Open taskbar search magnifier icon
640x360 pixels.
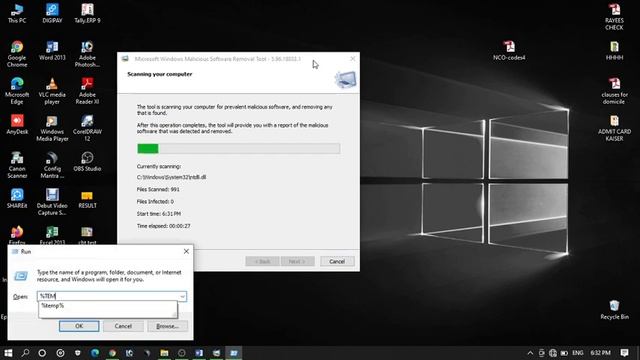click(25, 353)
